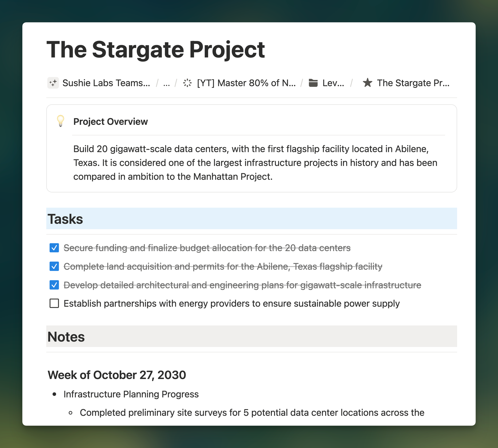Uncheck the Complete land acquisition checkbox
The height and width of the screenshot is (448, 498).
point(54,266)
